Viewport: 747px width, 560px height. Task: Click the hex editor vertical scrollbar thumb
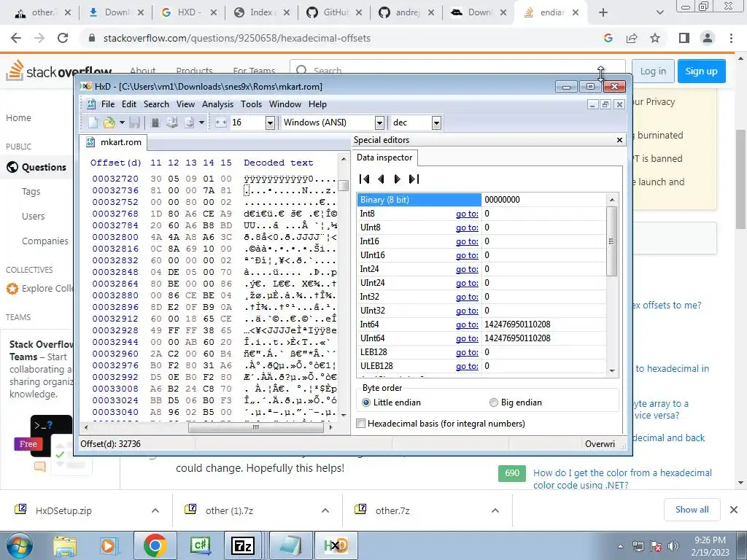click(344, 185)
